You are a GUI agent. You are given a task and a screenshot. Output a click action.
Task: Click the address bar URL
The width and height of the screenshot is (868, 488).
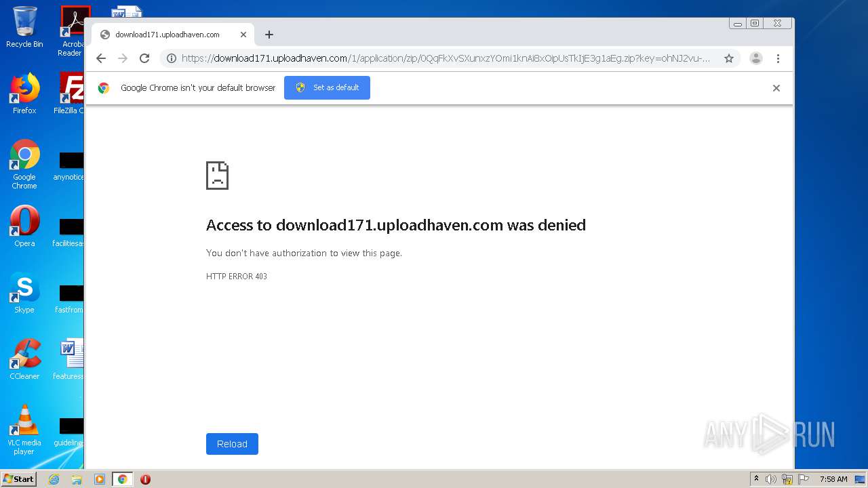(x=446, y=58)
